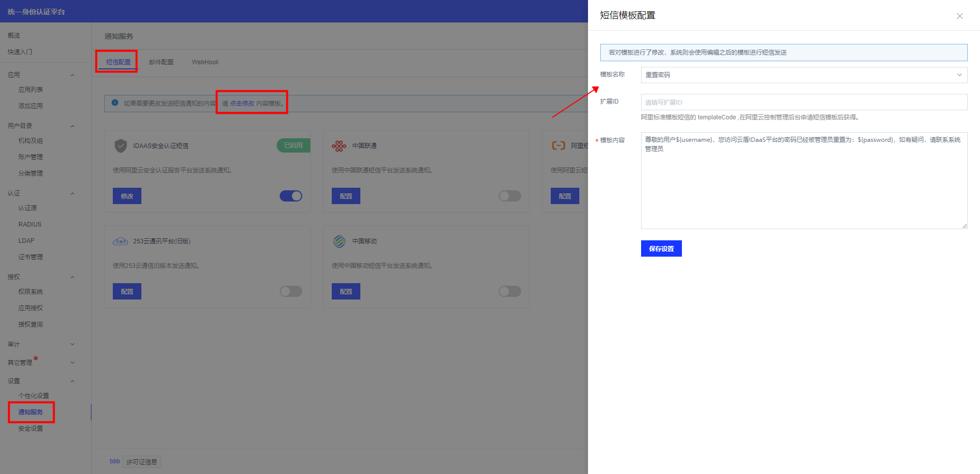Close the 短信模板配置 panel with the X icon

[960, 16]
